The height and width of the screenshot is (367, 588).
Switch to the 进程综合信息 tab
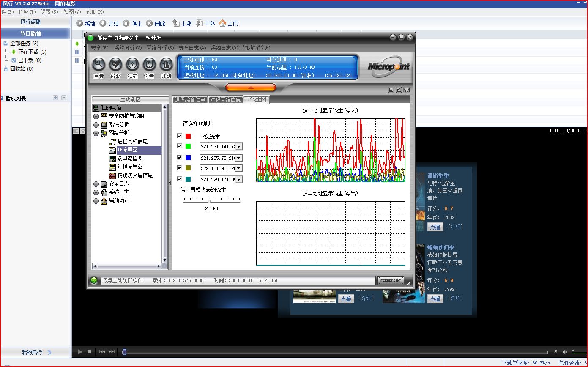(x=190, y=100)
